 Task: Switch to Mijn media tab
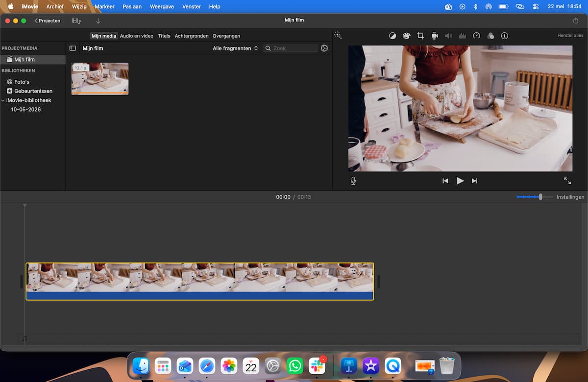[104, 36]
